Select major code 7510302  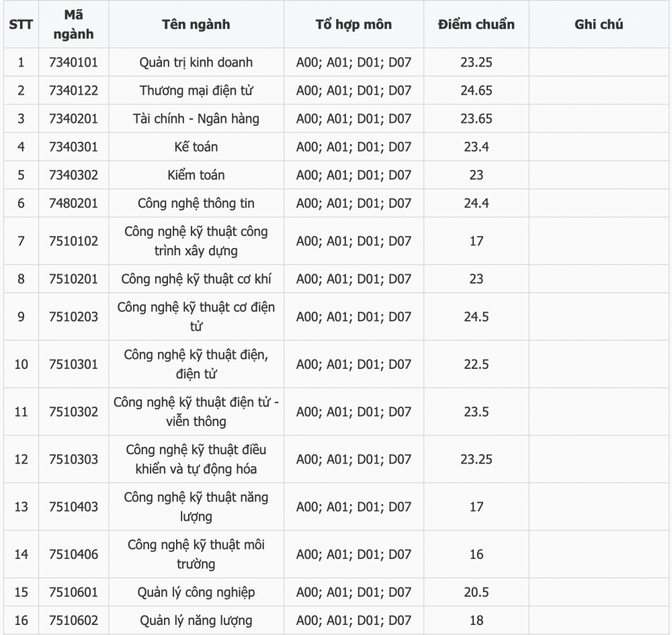coord(74,412)
